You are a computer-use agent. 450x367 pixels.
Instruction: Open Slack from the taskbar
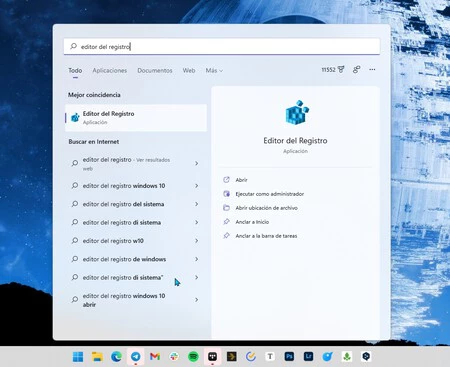[174, 357]
